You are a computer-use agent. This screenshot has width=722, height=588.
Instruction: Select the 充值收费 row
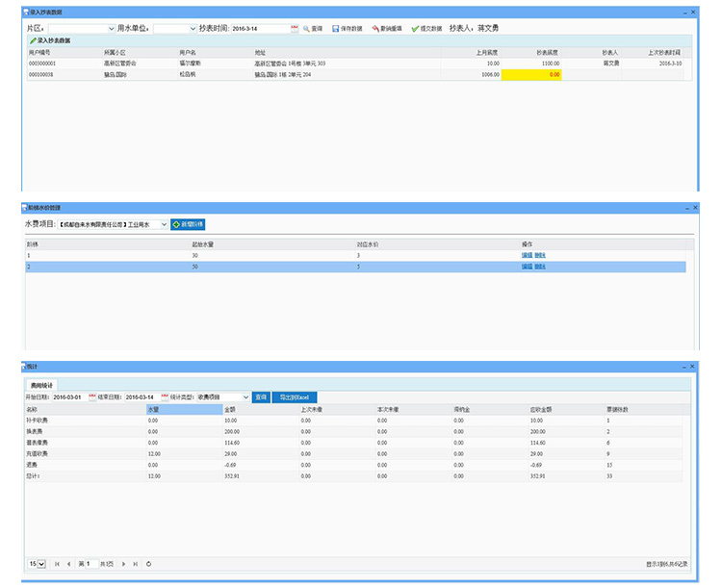353,454
